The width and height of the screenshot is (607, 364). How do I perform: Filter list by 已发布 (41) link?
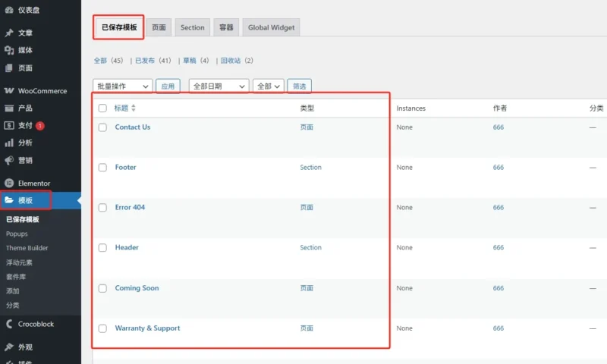pyautogui.click(x=153, y=61)
